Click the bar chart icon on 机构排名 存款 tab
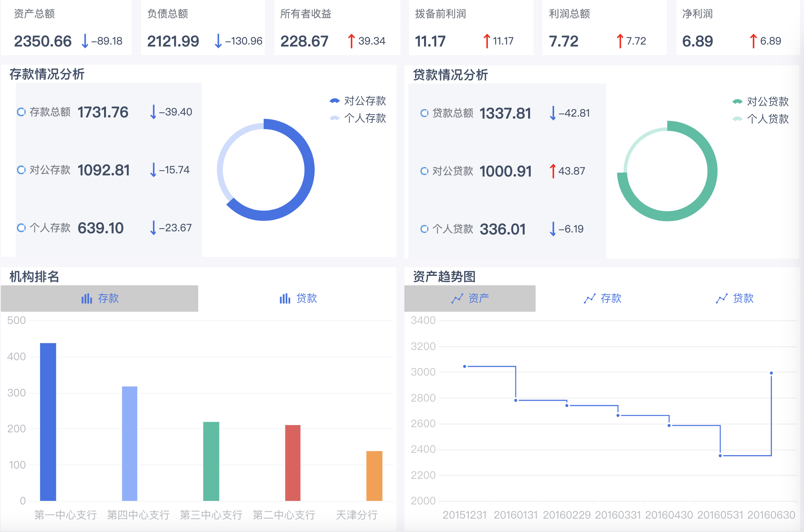The image size is (804, 532). pos(87,299)
